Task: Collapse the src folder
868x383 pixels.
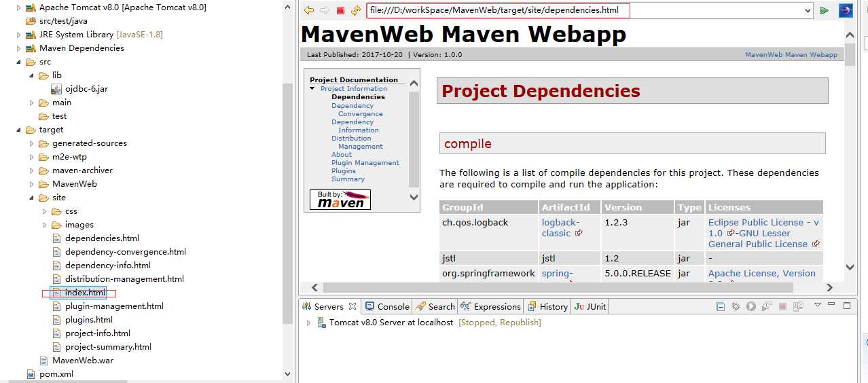Action: (x=19, y=62)
